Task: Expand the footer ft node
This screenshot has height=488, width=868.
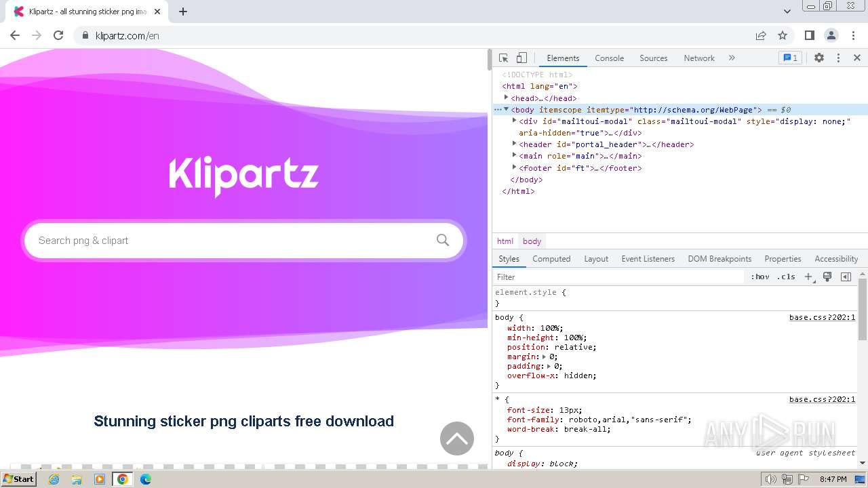Action: coord(514,167)
